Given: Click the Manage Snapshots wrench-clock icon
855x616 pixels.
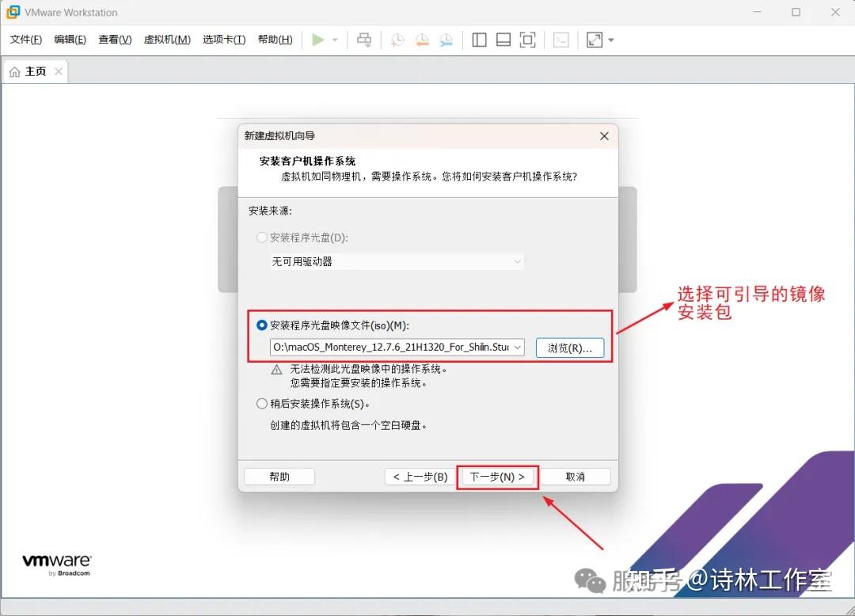Looking at the screenshot, I should point(446,40).
